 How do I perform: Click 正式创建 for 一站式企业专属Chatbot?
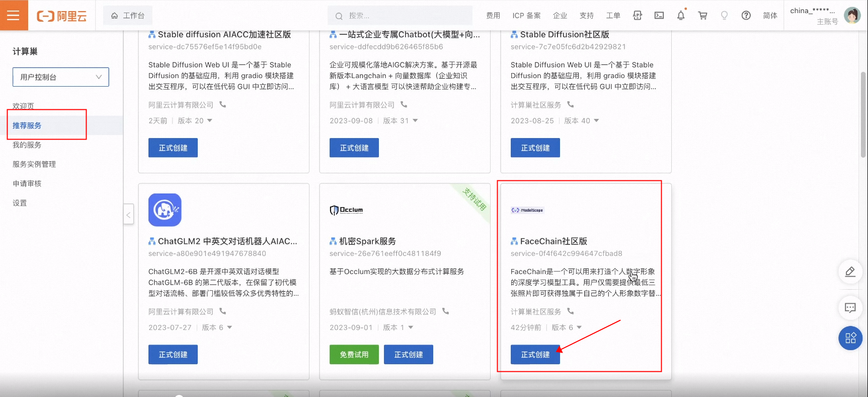354,148
